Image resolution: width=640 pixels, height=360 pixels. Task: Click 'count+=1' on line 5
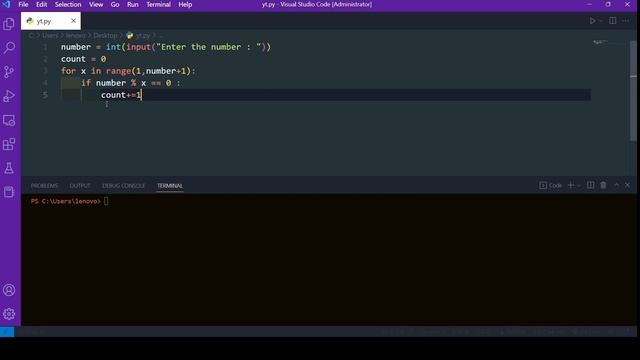point(121,95)
